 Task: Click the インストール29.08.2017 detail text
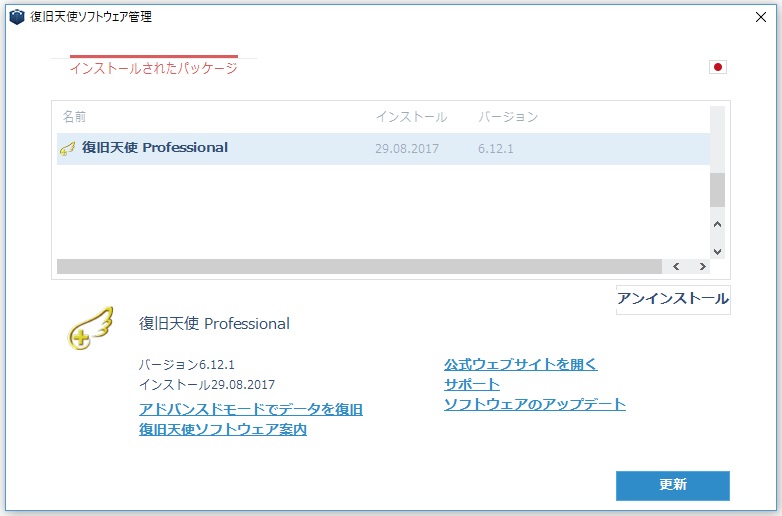pyautogui.click(x=206, y=384)
